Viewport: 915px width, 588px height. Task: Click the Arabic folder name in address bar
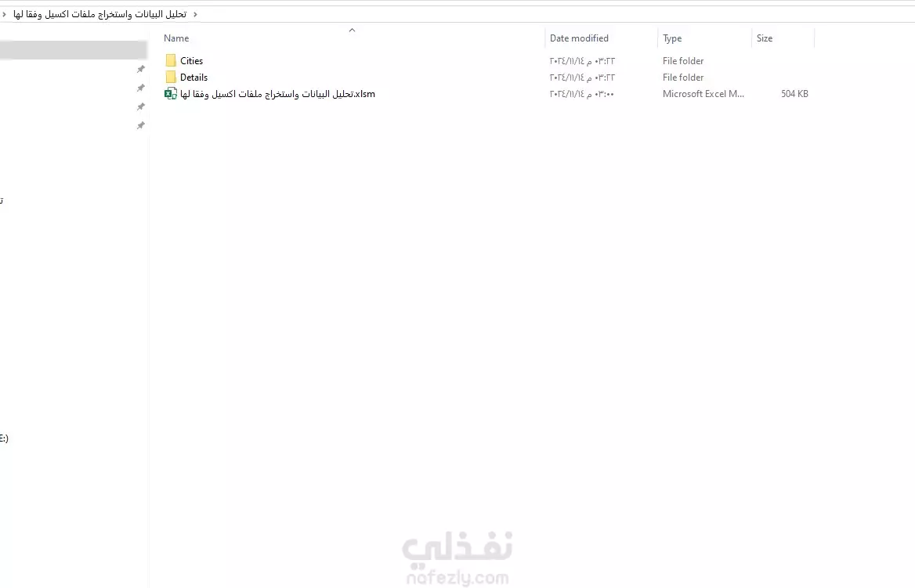99,14
